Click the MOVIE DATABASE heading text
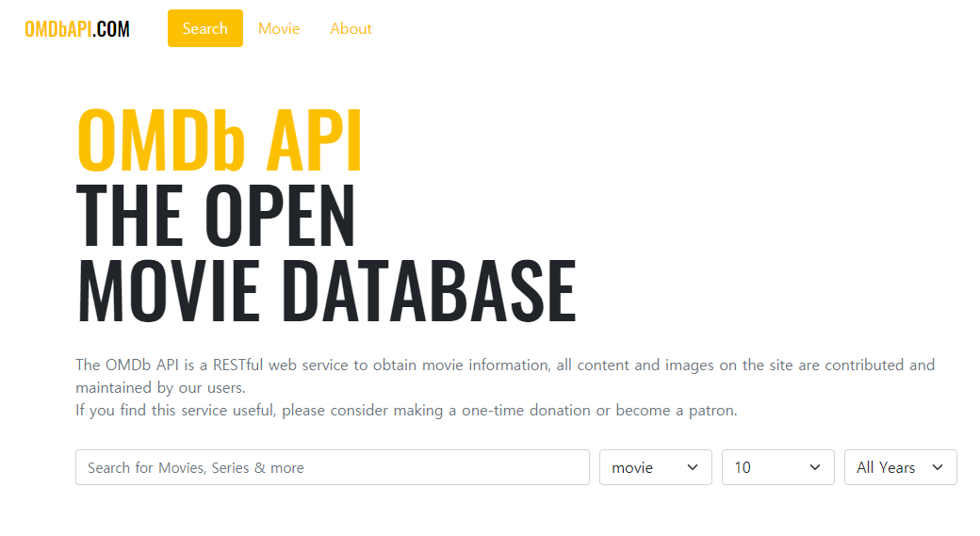 (x=326, y=290)
